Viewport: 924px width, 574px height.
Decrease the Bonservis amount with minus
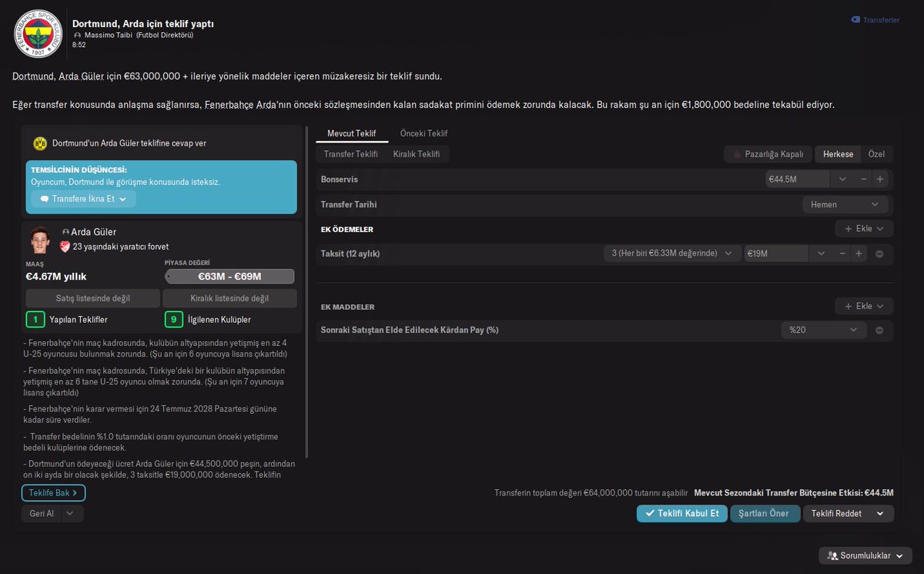click(863, 179)
